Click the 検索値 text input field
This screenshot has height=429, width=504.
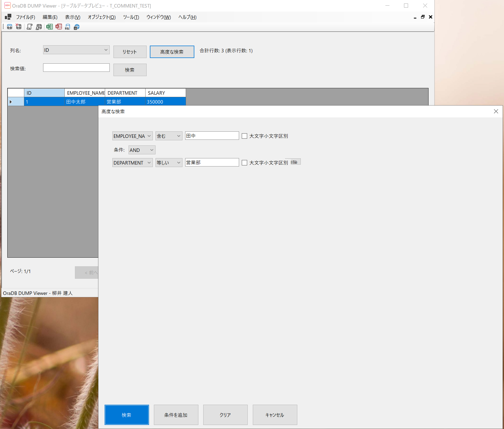pos(76,68)
